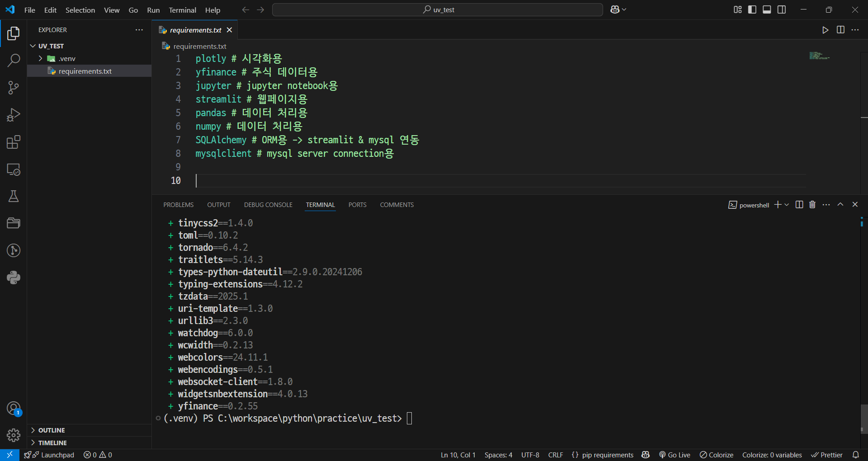868x461 pixels.
Task: Close the requirements.txt editor tab
Action: click(229, 30)
